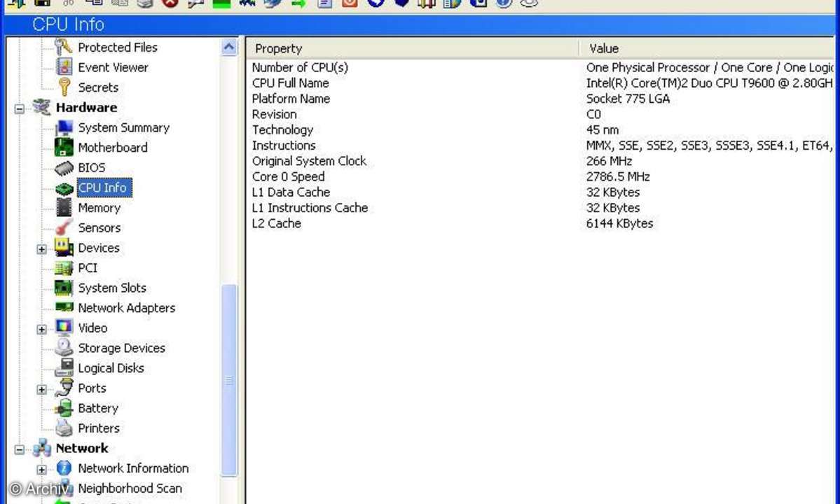
Task: Select the Video tree entry
Action: [x=92, y=328]
